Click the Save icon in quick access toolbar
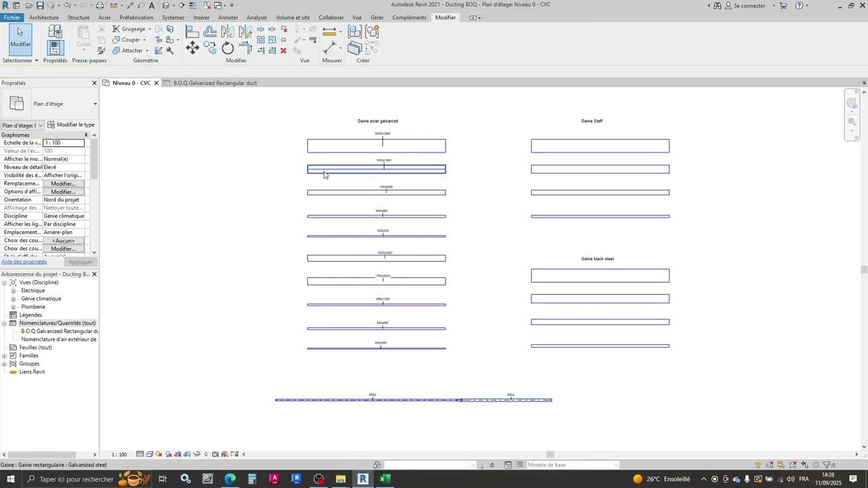The image size is (868, 488). (x=41, y=5)
